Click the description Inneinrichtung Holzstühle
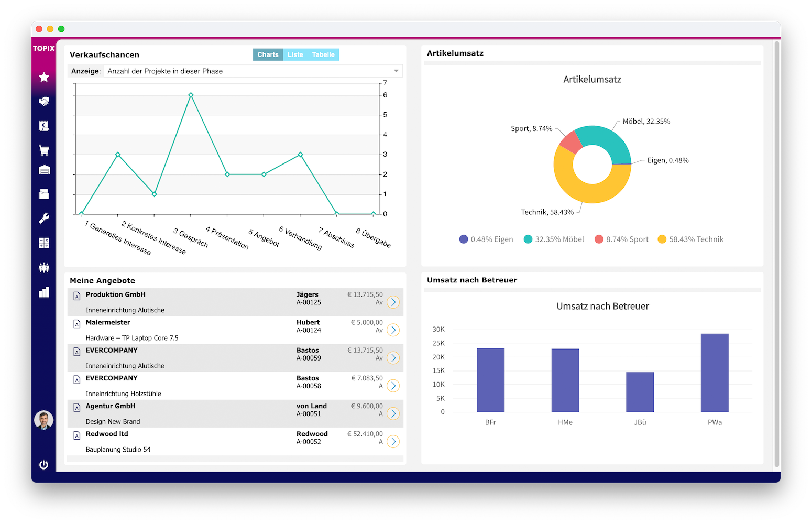Viewport: 812px width, 524px height. tap(124, 394)
